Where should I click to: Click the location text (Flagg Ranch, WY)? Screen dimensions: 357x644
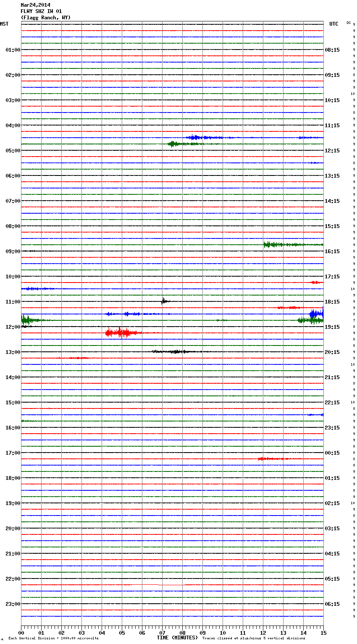click(x=46, y=18)
